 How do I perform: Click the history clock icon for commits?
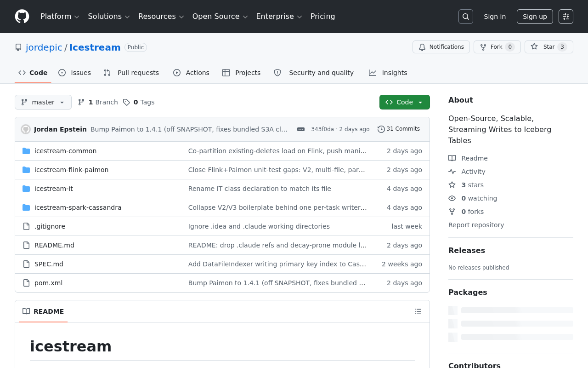(x=381, y=129)
